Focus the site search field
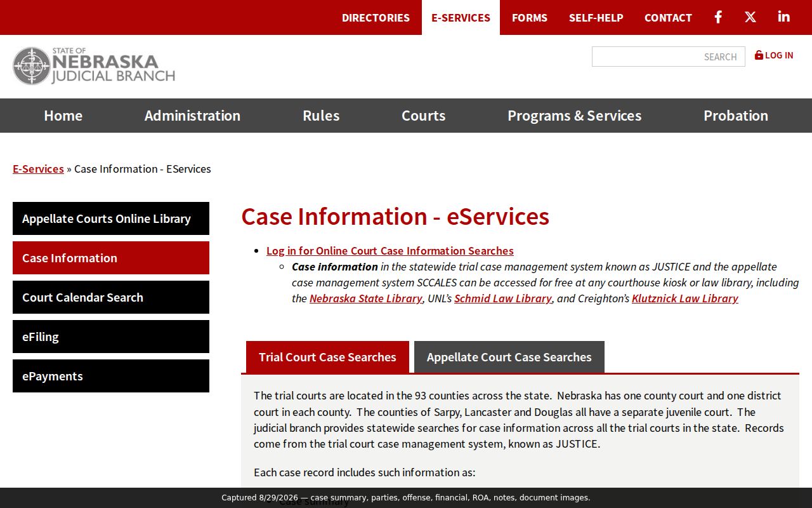Image resolution: width=812 pixels, height=508 pixels. (x=669, y=57)
